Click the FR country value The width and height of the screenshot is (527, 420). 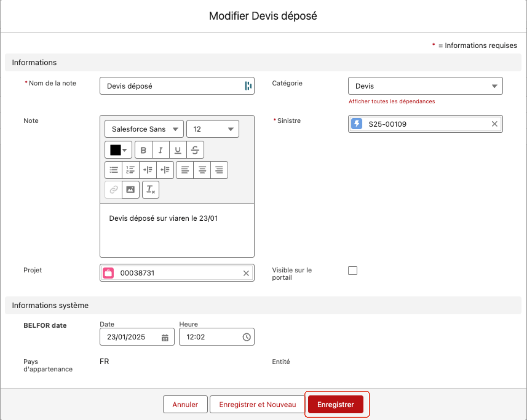104,361
